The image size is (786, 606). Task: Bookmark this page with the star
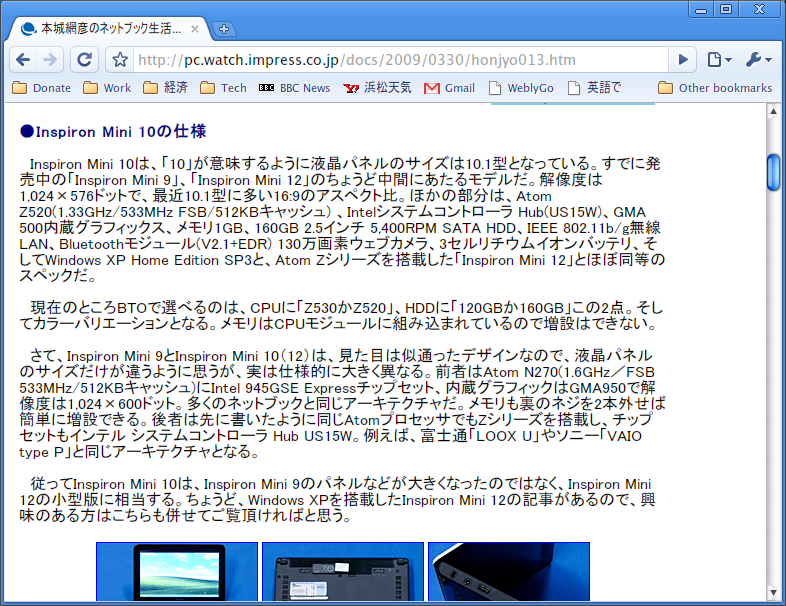(x=120, y=60)
